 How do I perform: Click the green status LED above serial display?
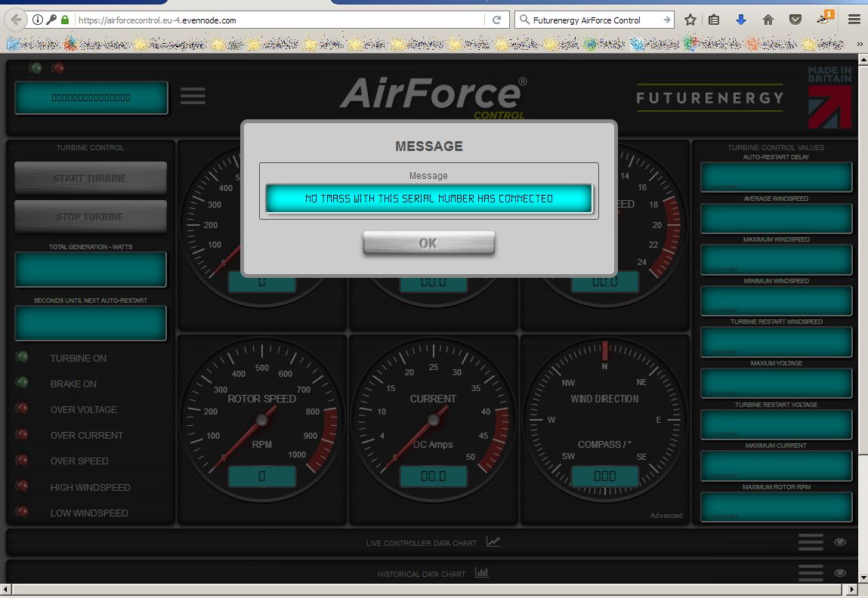click(x=36, y=68)
